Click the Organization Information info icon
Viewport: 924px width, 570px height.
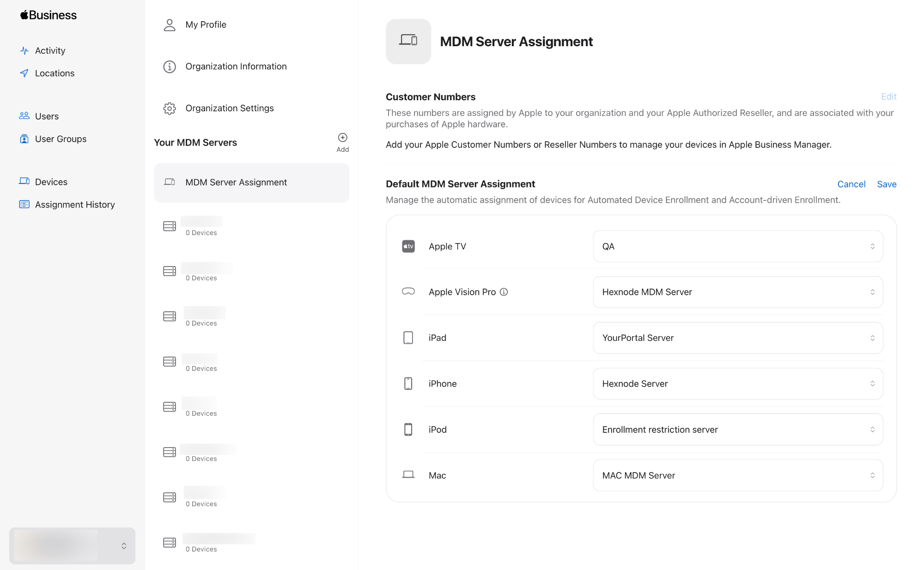click(170, 67)
